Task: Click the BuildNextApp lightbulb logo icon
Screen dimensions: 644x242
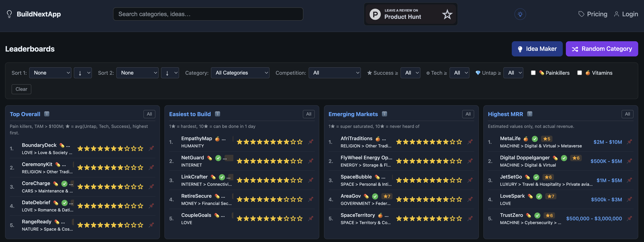Action: [9, 14]
